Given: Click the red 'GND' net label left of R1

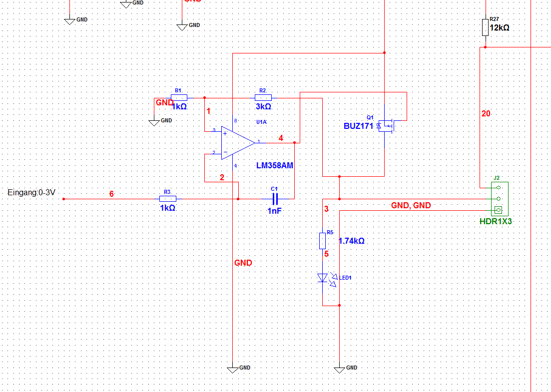Looking at the screenshot, I should click(164, 102).
